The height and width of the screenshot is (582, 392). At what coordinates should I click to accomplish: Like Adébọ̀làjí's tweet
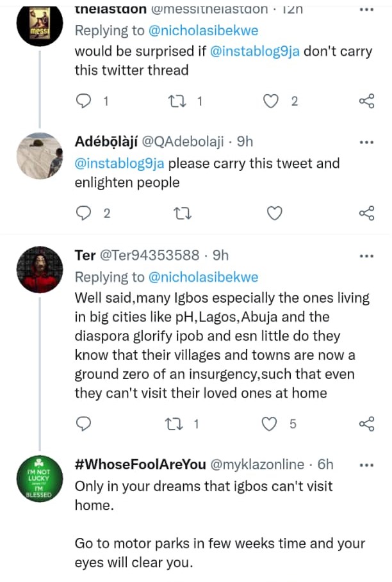(x=274, y=213)
